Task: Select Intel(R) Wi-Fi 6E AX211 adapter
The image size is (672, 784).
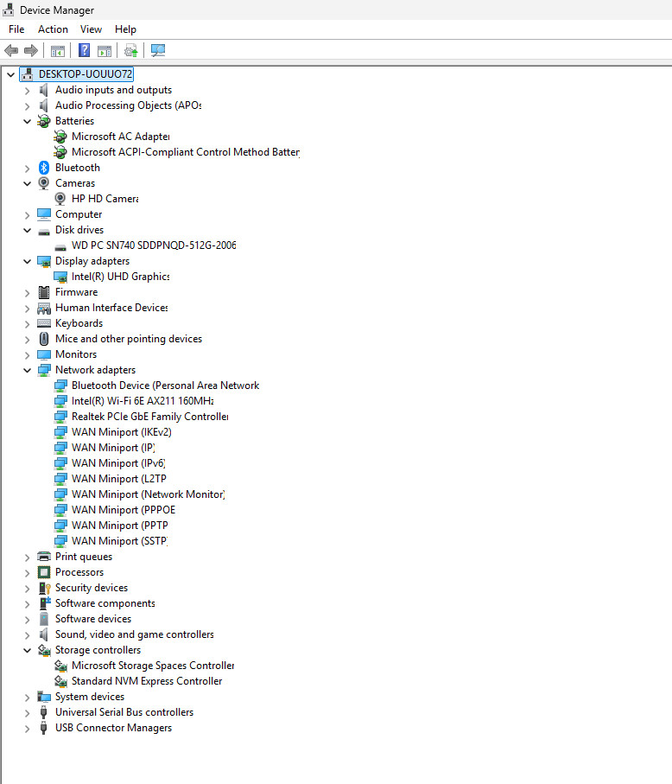Action: click(143, 401)
